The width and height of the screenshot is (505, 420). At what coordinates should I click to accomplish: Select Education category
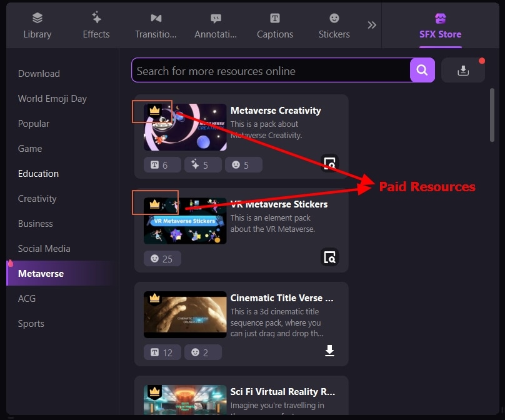pos(38,174)
